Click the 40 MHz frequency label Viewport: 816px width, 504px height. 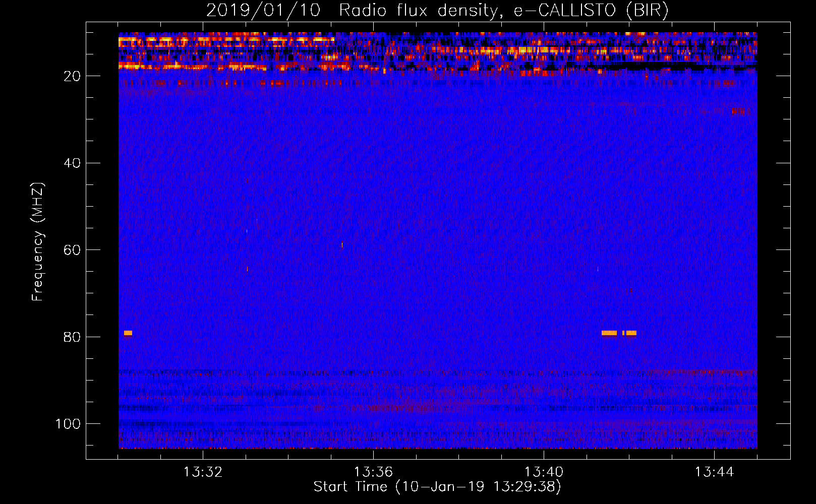pyautogui.click(x=72, y=163)
